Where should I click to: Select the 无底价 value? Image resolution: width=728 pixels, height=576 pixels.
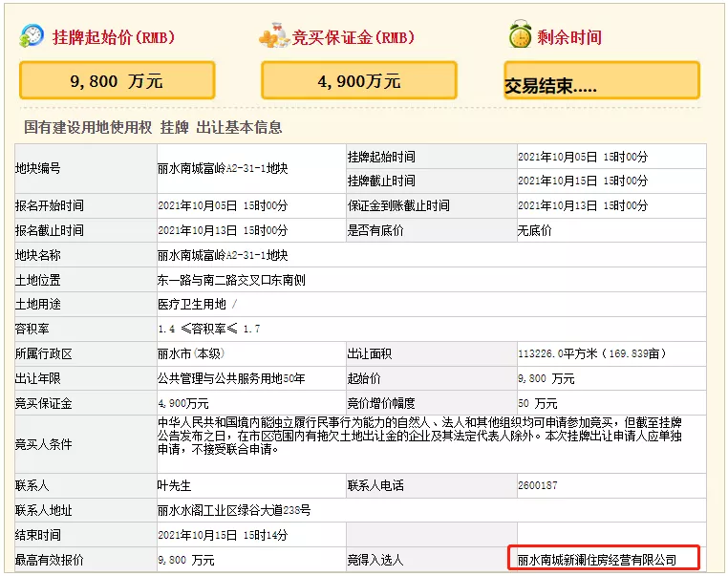[x=534, y=230]
